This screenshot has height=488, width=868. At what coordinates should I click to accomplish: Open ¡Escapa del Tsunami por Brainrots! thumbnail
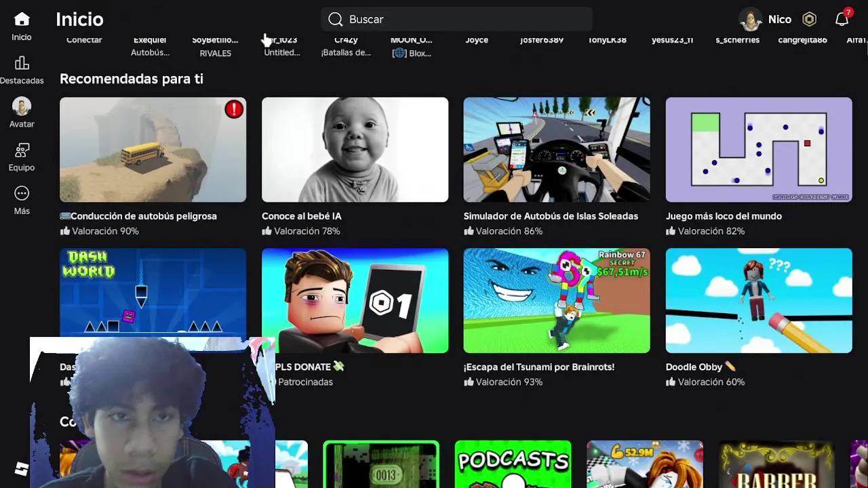click(x=557, y=300)
